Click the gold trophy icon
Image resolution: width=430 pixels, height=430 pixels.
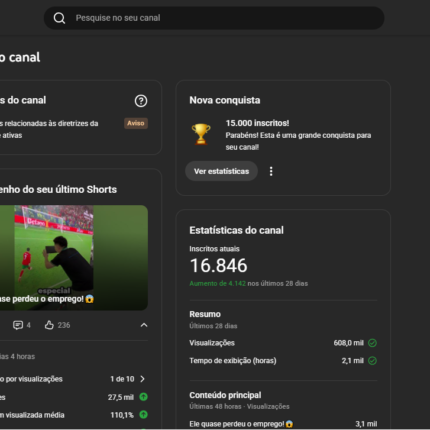coord(201,134)
